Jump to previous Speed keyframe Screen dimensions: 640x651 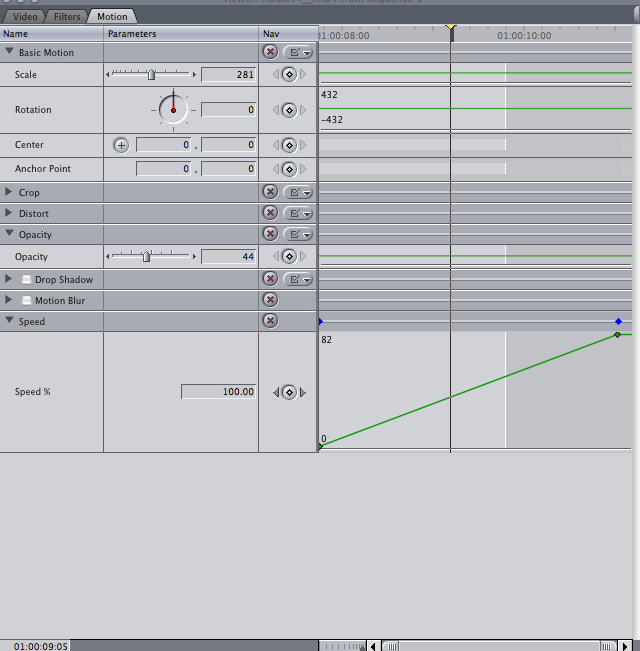pos(276,392)
